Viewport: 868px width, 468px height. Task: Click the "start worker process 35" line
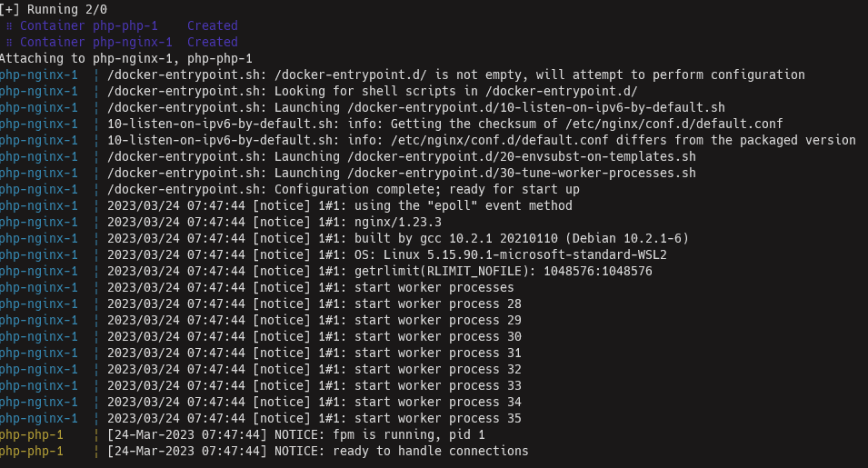[x=438, y=418]
